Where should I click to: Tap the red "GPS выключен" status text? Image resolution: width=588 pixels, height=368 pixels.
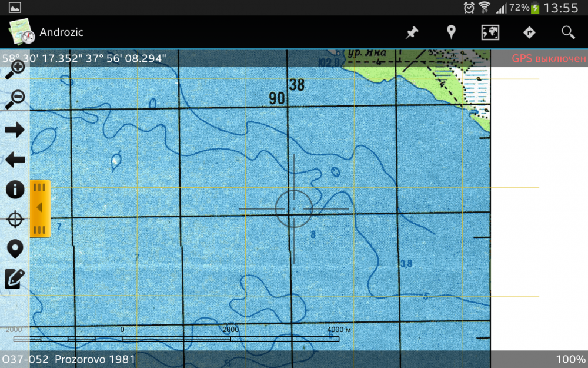[x=548, y=58]
